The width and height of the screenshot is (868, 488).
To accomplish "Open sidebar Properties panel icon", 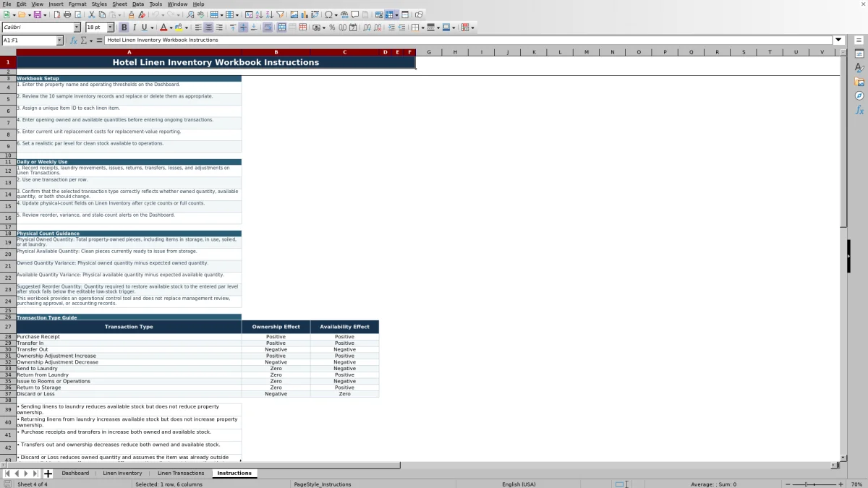I will point(859,53).
